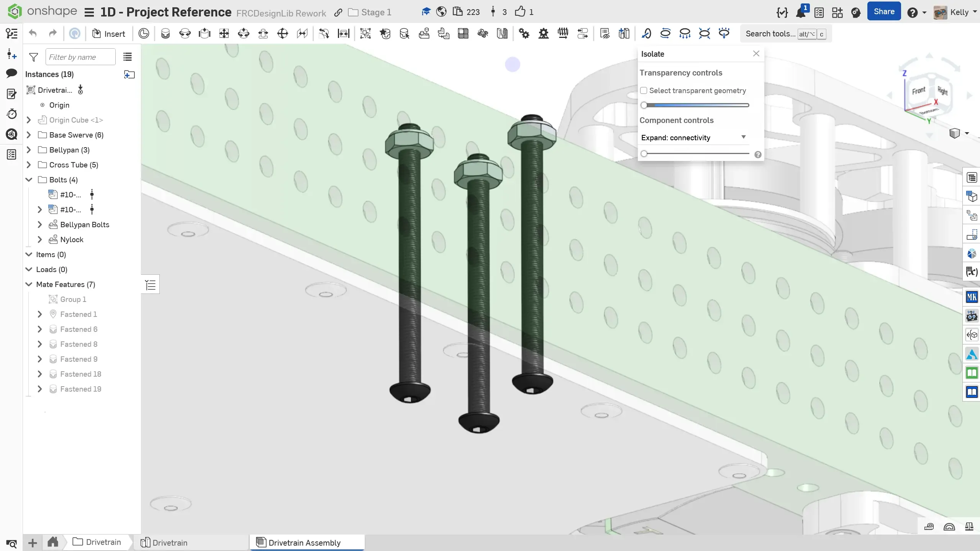
Task: Click the filter funnel icon
Action: click(x=34, y=57)
